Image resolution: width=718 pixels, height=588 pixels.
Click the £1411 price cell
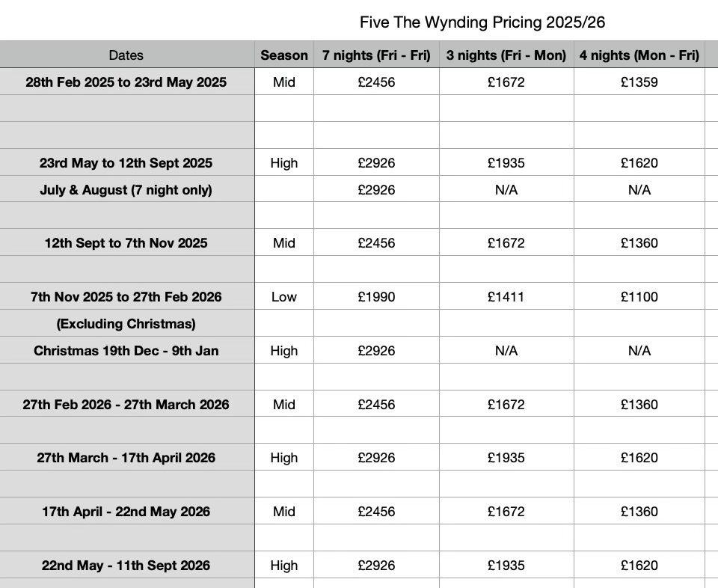506,297
